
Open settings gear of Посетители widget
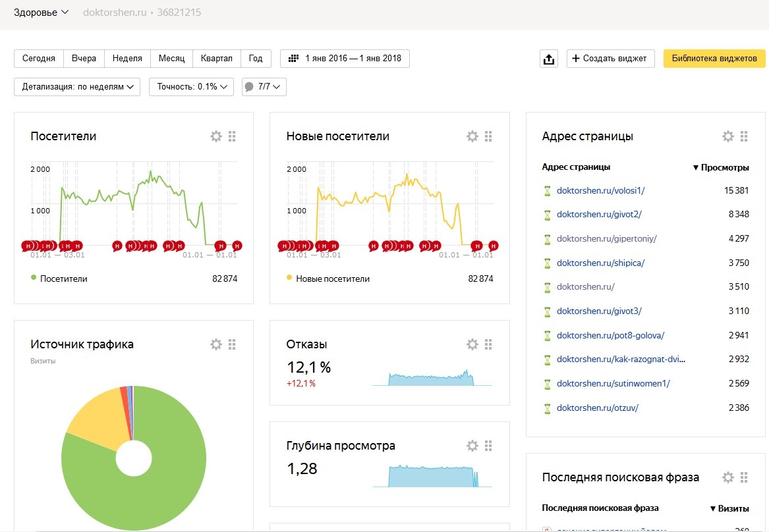216,136
